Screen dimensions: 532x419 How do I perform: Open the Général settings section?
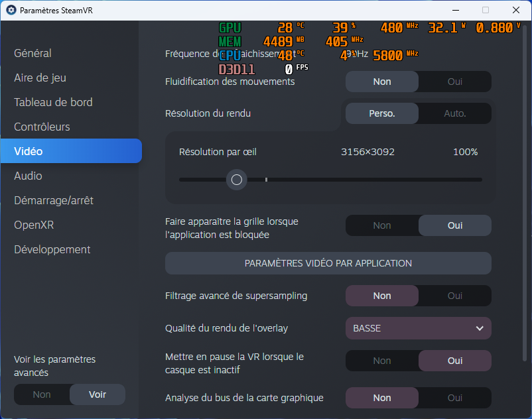coord(33,53)
